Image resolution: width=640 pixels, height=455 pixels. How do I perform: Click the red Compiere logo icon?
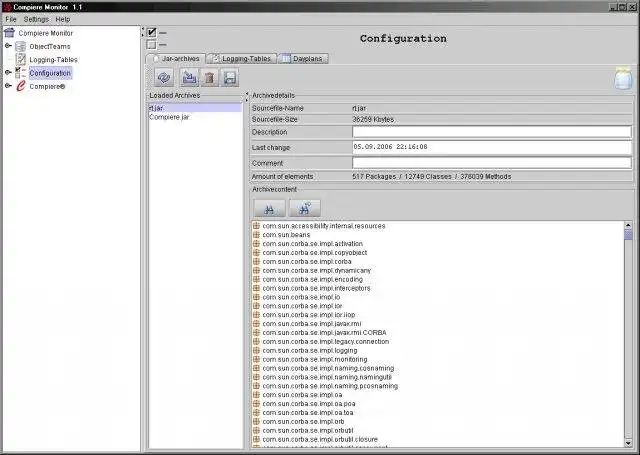coord(20,86)
